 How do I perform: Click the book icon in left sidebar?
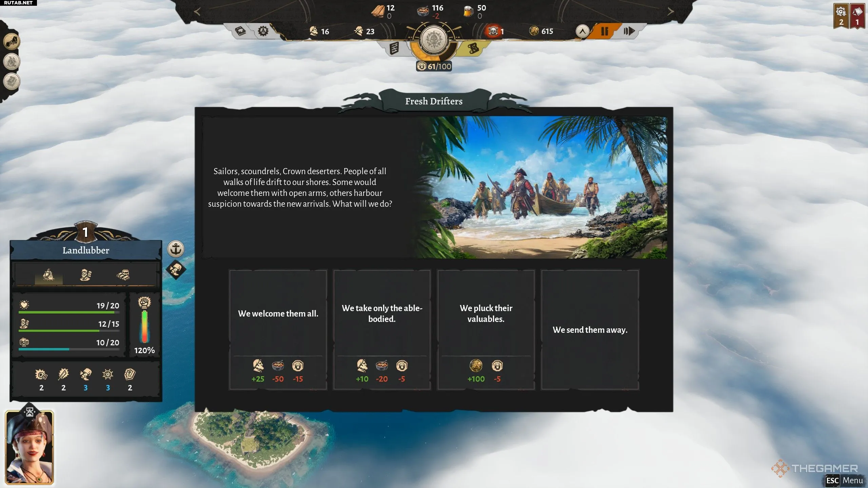coord(12,82)
